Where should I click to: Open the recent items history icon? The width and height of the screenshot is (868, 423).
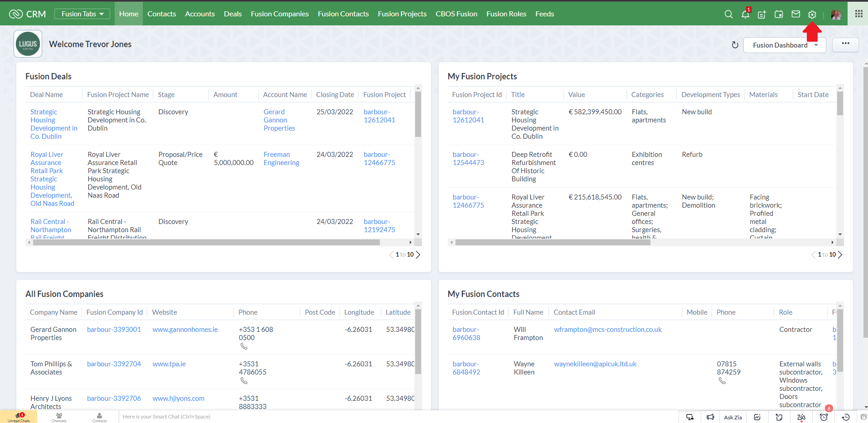pos(846,417)
